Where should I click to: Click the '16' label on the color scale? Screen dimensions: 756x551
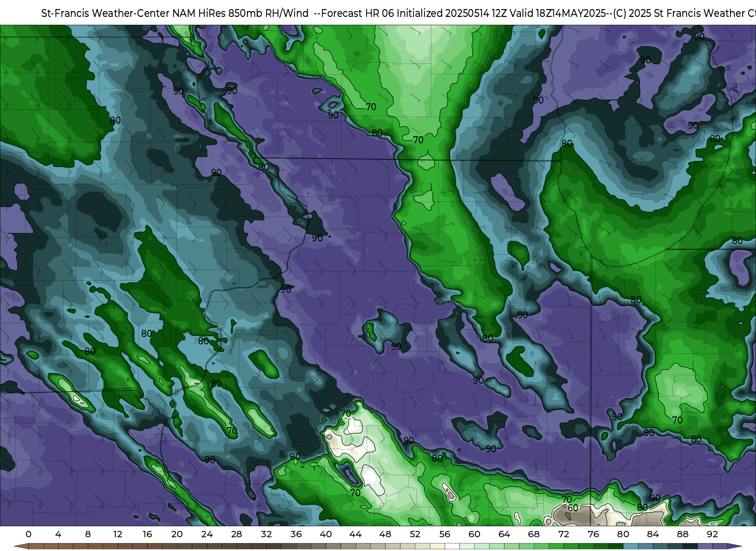(x=147, y=534)
